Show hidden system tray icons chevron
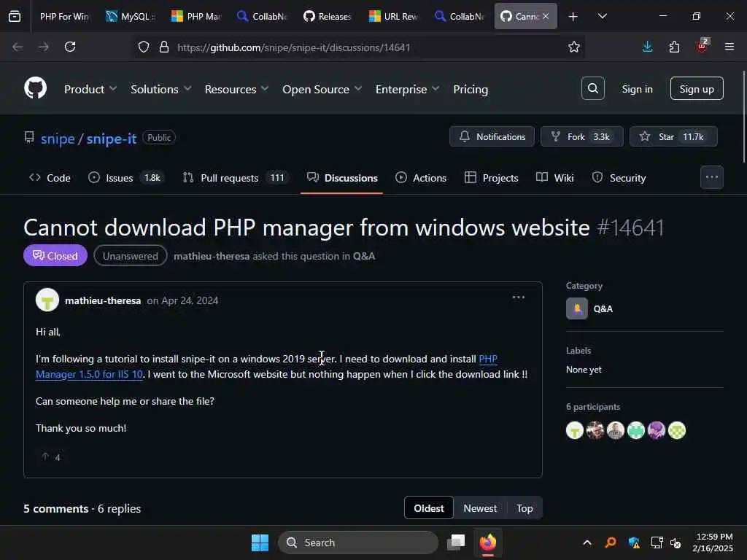 coord(587,542)
